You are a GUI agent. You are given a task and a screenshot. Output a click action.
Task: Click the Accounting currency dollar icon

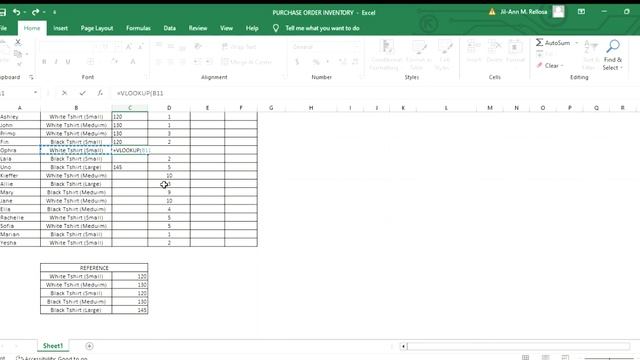[x=297, y=62]
